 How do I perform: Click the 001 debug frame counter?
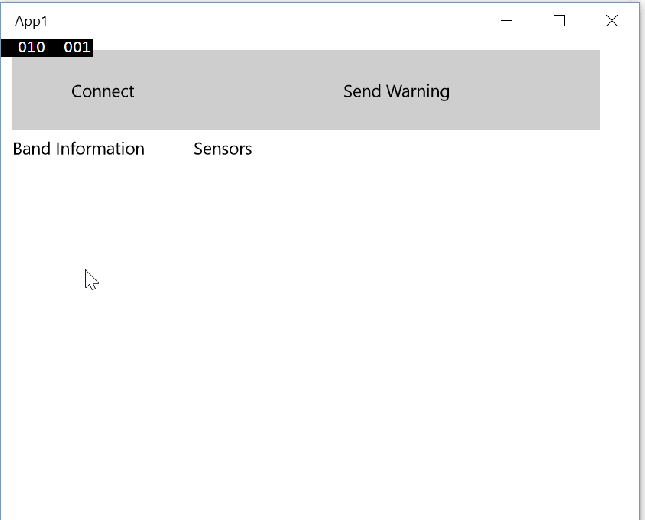77,47
